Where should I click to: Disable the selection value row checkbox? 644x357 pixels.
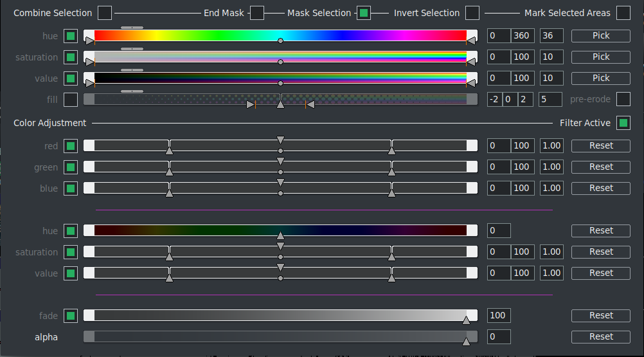click(x=71, y=78)
